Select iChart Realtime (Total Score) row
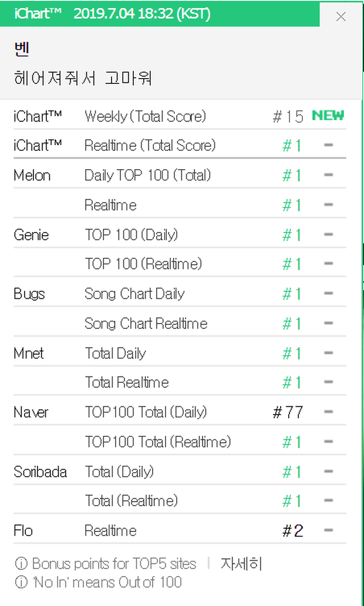The image size is (364, 606). pyautogui.click(x=150, y=145)
